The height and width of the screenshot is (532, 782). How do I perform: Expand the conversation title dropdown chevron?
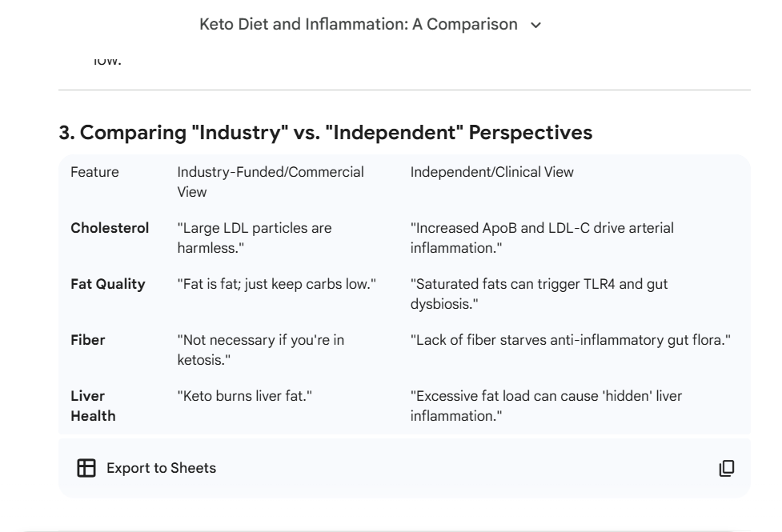(x=536, y=25)
